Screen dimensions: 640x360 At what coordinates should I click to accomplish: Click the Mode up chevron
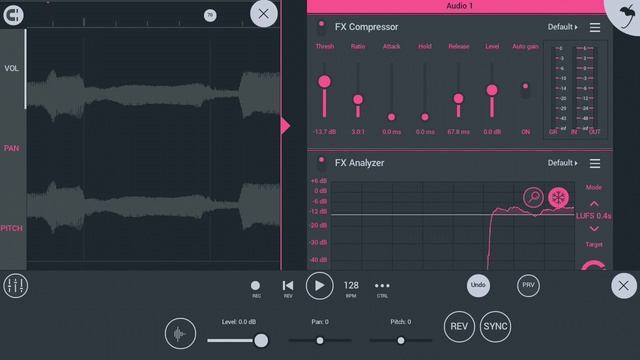[594, 203]
